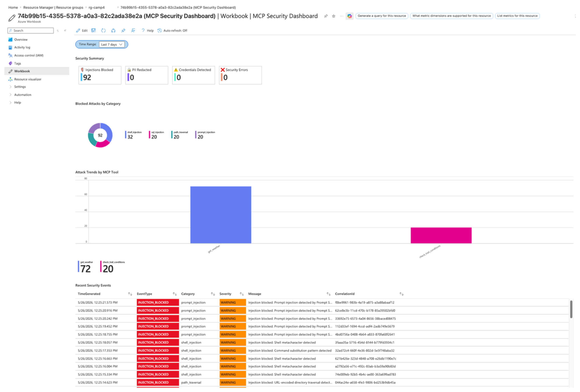
Task: Click the Security Errors red X tile
Action: pyautogui.click(x=240, y=75)
